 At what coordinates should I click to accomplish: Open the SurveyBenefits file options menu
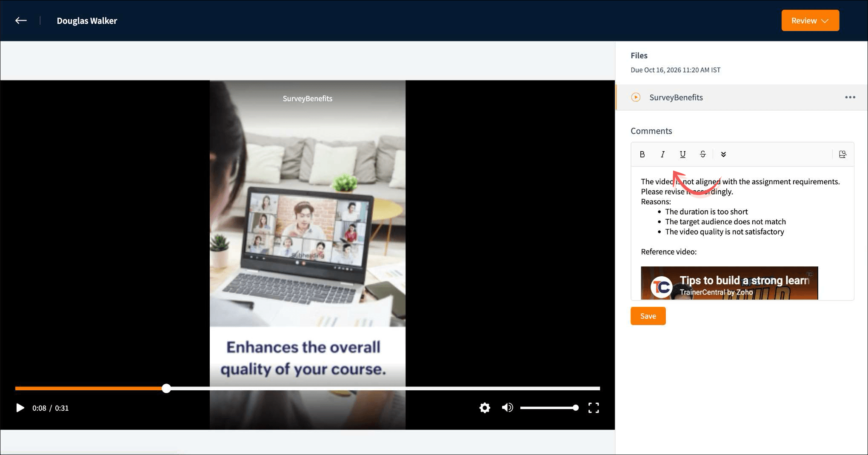[850, 97]
